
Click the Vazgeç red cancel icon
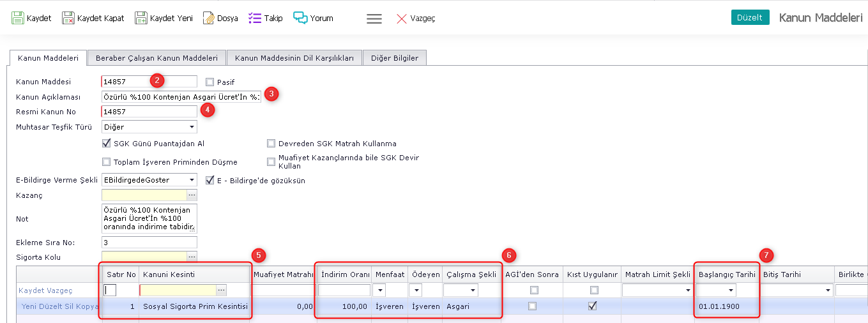coord(402,19)
